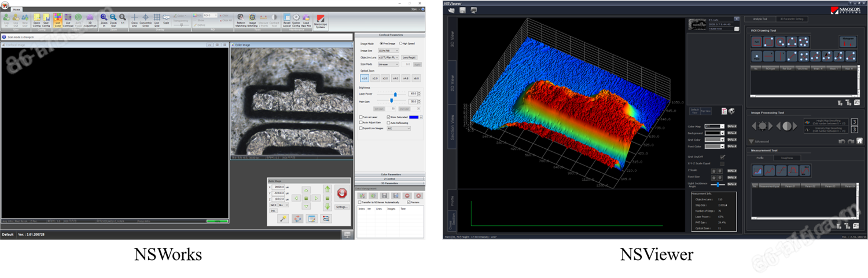Click home icon in Image Processing Tool
The image size is (868, 278).
[x=859, y=141]
